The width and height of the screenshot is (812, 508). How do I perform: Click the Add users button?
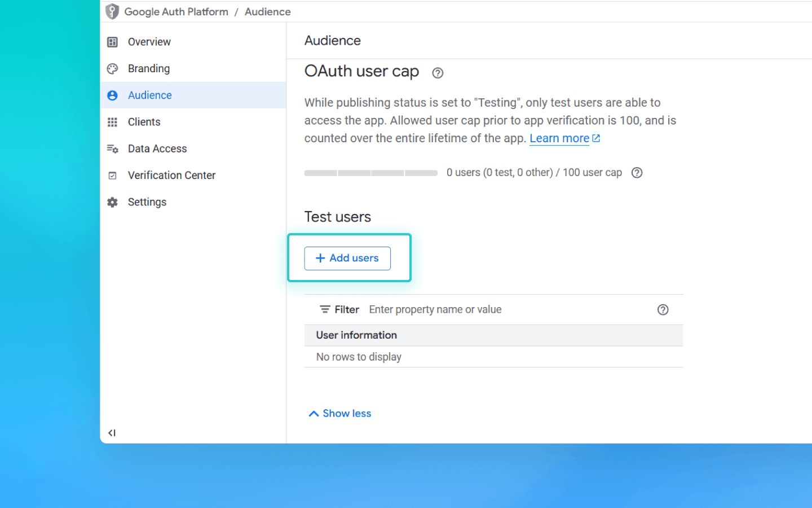pos(347,258)
